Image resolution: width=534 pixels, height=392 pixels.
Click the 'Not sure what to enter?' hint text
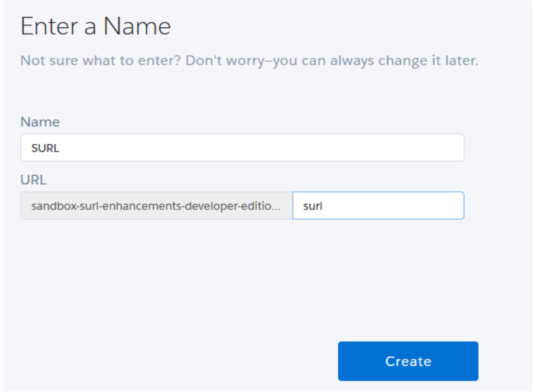click(100, 60)
